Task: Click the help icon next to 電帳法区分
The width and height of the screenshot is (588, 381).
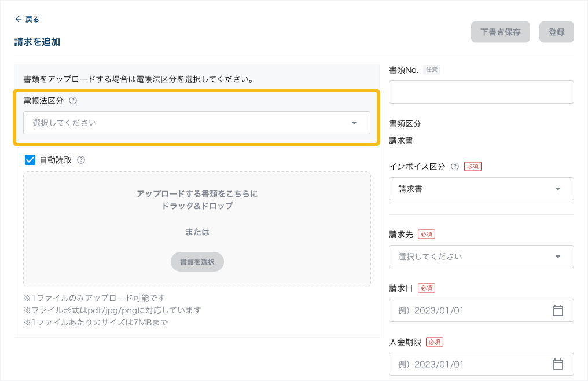Action: (73, 100)
